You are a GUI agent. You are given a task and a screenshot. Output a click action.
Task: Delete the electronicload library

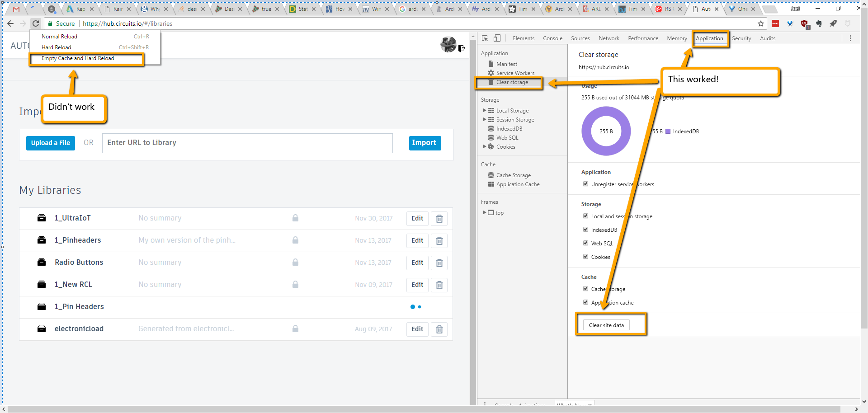click(439, 329)
